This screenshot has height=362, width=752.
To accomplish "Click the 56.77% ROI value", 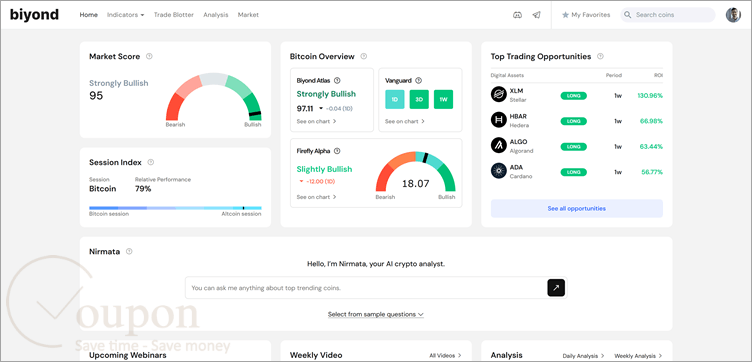I will [652, 172].
